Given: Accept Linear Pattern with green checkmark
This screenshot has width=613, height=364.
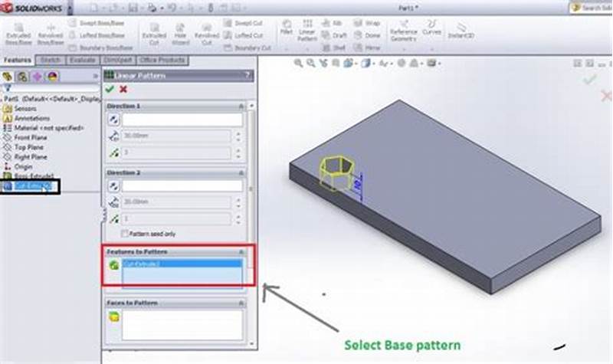Looking at the screenshot, I should [x=110, y=89].
